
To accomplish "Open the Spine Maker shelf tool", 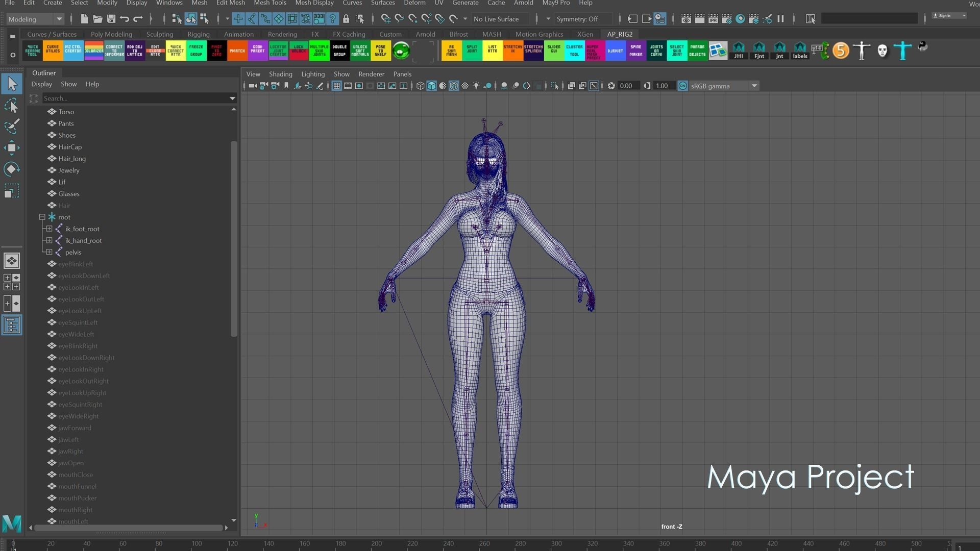I will click(x=636, y=51).
